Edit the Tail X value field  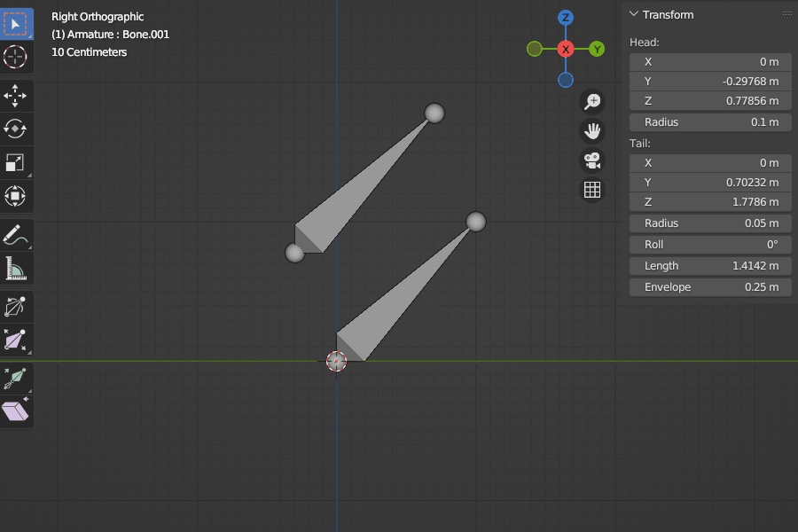tap(710, 163)
